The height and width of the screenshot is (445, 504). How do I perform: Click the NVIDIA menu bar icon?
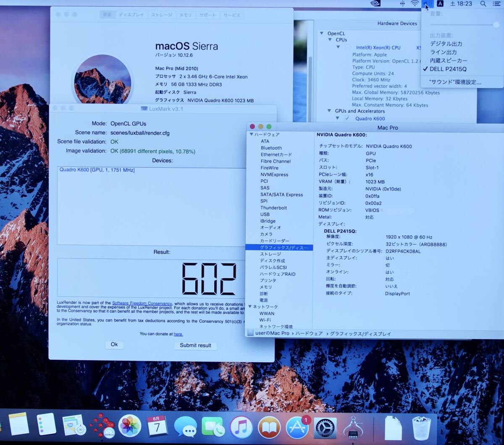pos(375,3)
